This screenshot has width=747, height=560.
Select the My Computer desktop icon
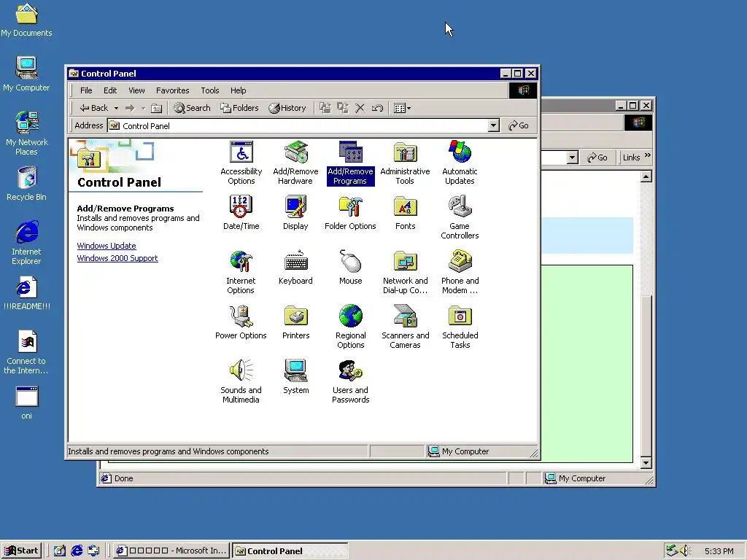coord(27,74)
